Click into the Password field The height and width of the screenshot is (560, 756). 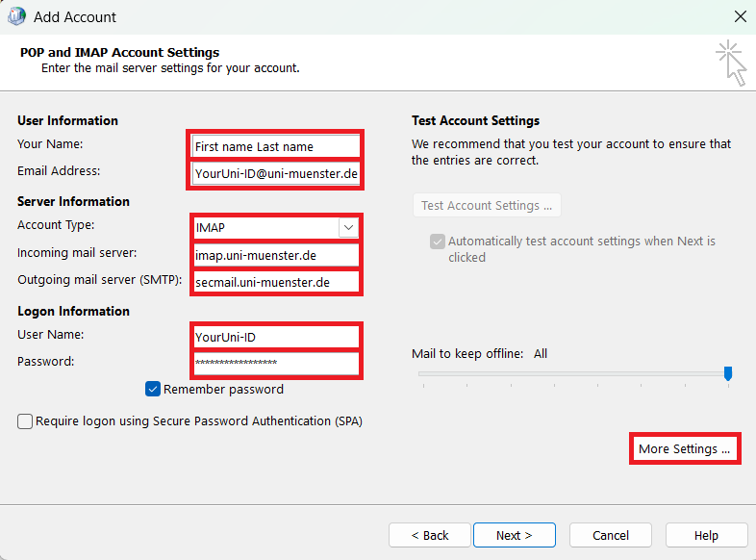coord(275,364)
